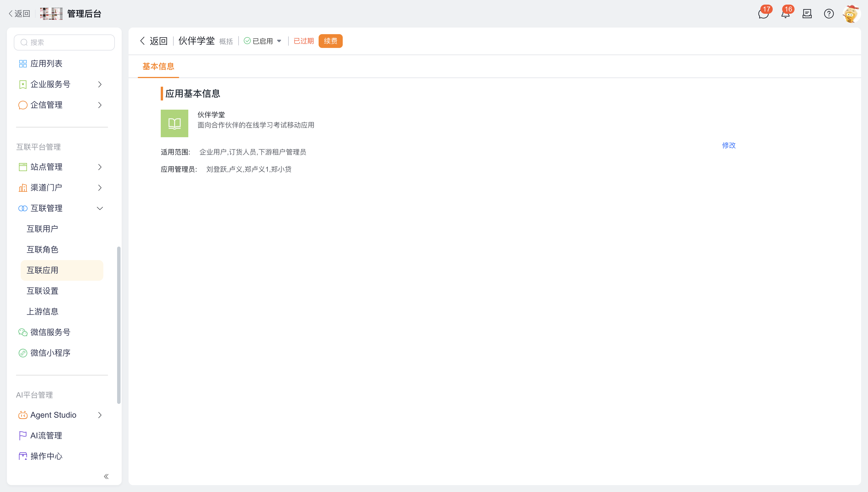
Task: Click the red 已过期 status label
Action: click(x=303, y=41)
